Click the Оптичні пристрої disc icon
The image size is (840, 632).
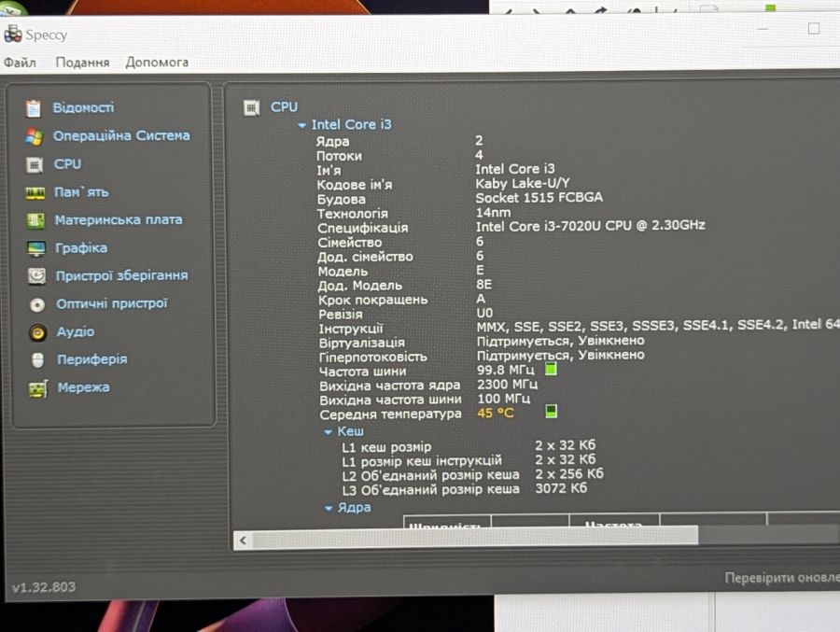click(37, 304)
